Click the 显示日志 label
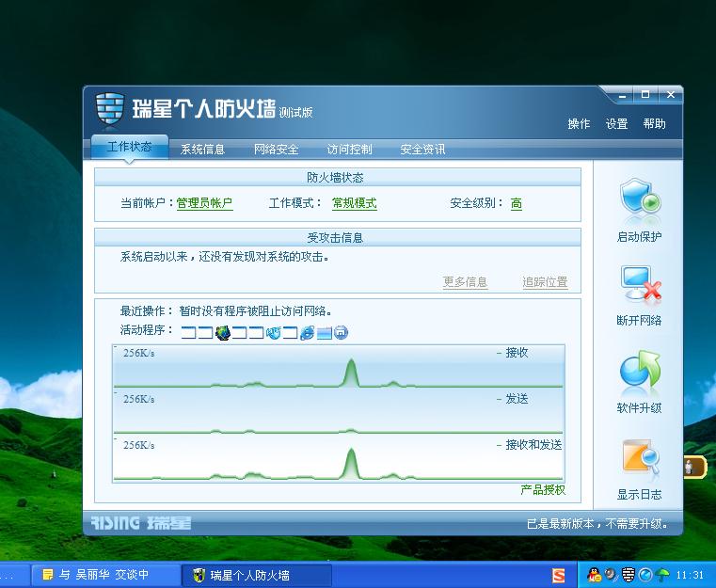Image resolution: width=716 pixels, height=588 pixels. (x=639, y=495)
